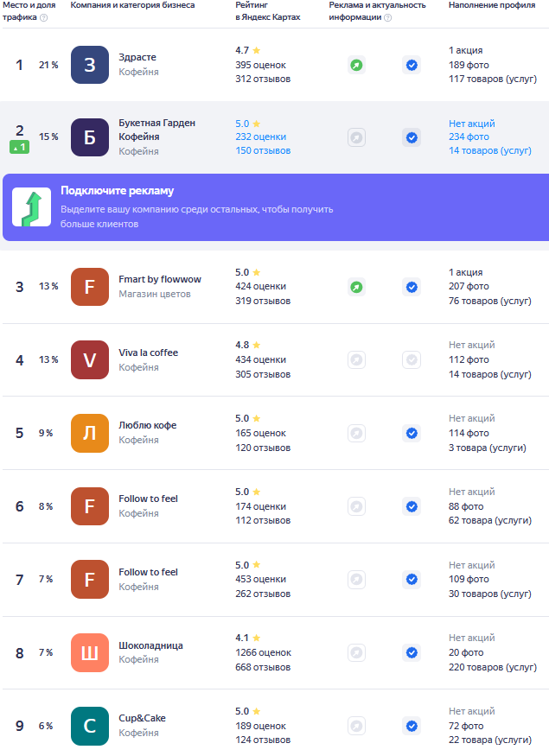549x756 pixels.
Task: Click the blue verified checkmark for Букетная Гарден
Action: tap(412, 138)
